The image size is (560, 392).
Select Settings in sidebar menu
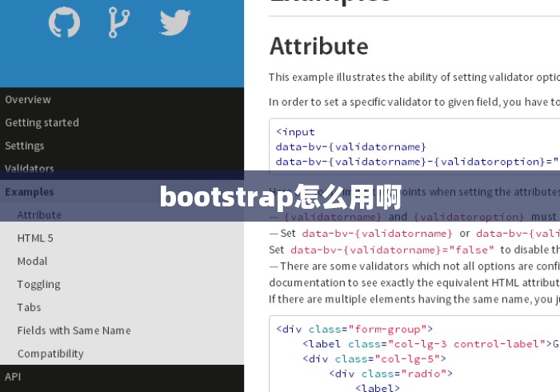[25, 146]
